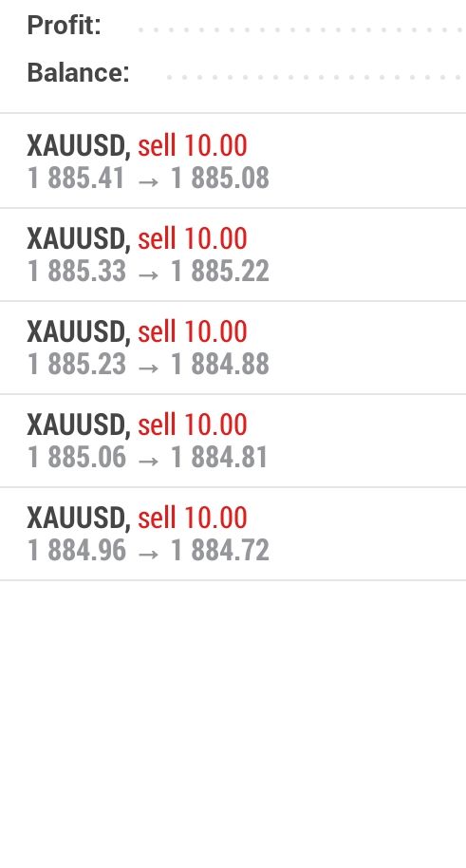Image resolution: width=466 pixels, height=868 pixels.
Task: Select the closing price 1 884.81
Action: (x=219, y=457)
